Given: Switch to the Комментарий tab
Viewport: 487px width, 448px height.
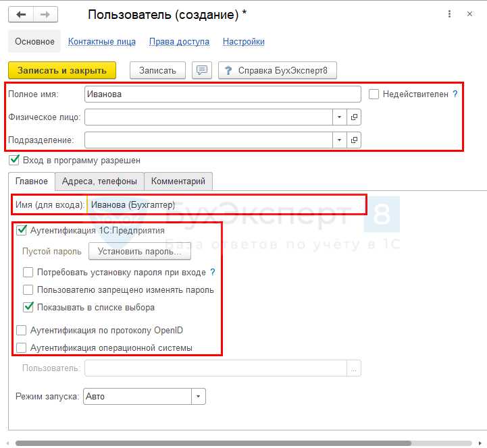Looking at the screenshot, I should click(178, 181).
